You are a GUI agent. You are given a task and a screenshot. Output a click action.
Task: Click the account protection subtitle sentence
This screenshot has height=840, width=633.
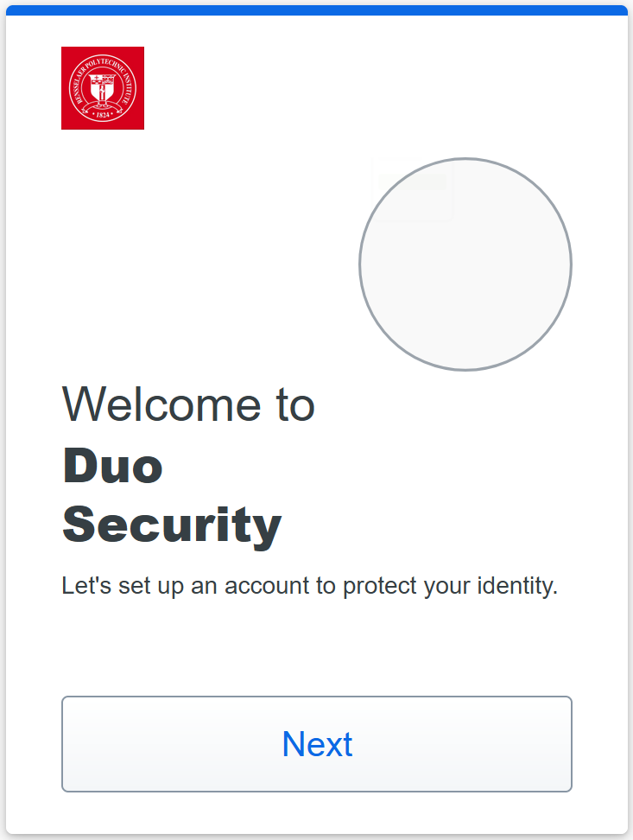[311, 585]
